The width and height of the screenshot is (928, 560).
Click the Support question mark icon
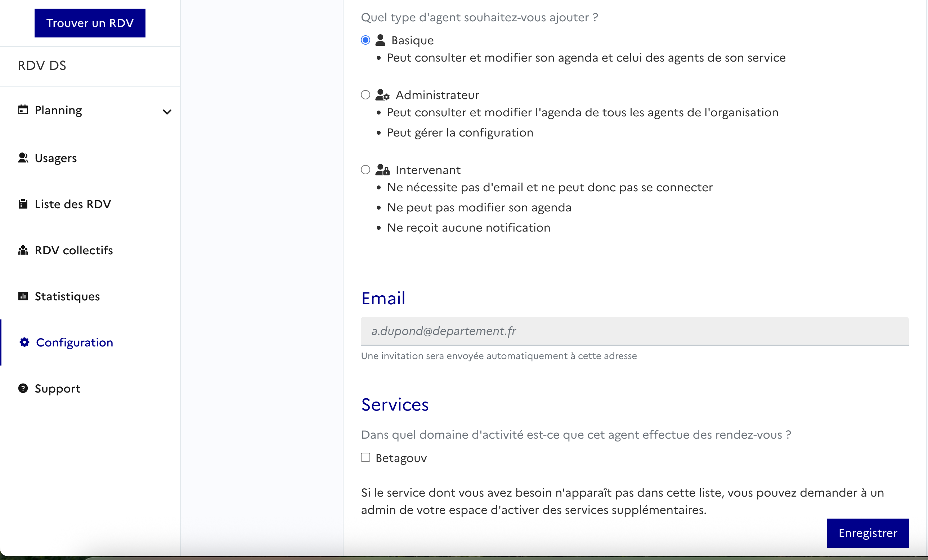coord(23,388)
